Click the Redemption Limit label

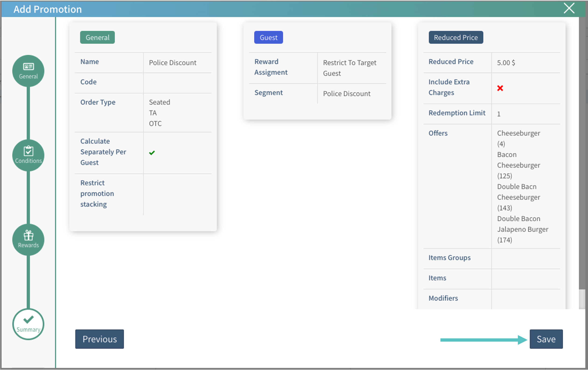point(457,113)
